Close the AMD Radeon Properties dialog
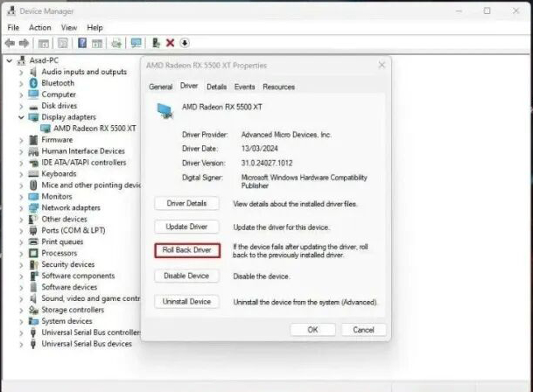Viewport: 533px width, 392px height. pyautogui.click(x=382, y=66)
